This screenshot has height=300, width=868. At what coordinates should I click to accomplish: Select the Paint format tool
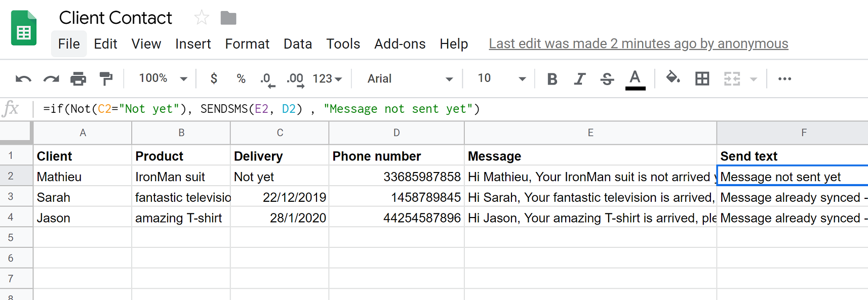click(105, 78)
